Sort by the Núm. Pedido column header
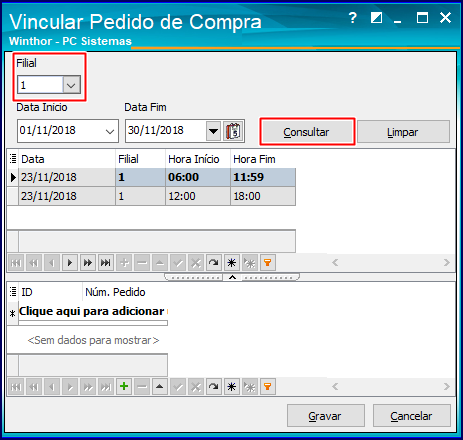 point(125,292)
